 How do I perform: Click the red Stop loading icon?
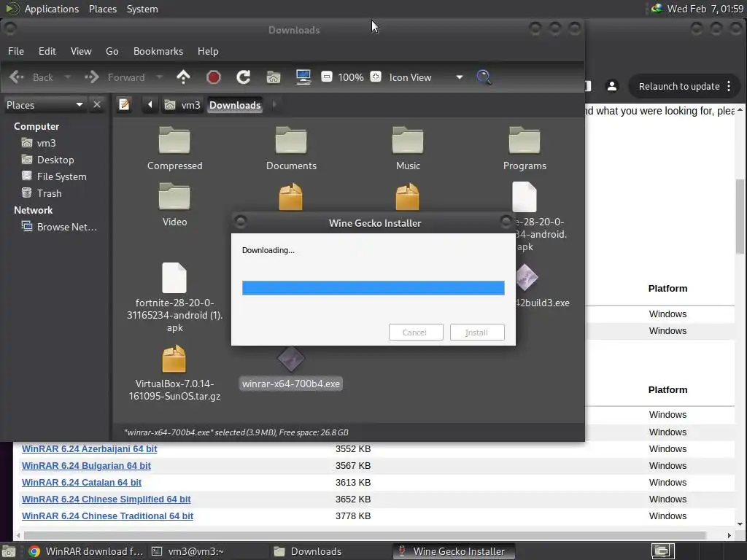[214, 77]
